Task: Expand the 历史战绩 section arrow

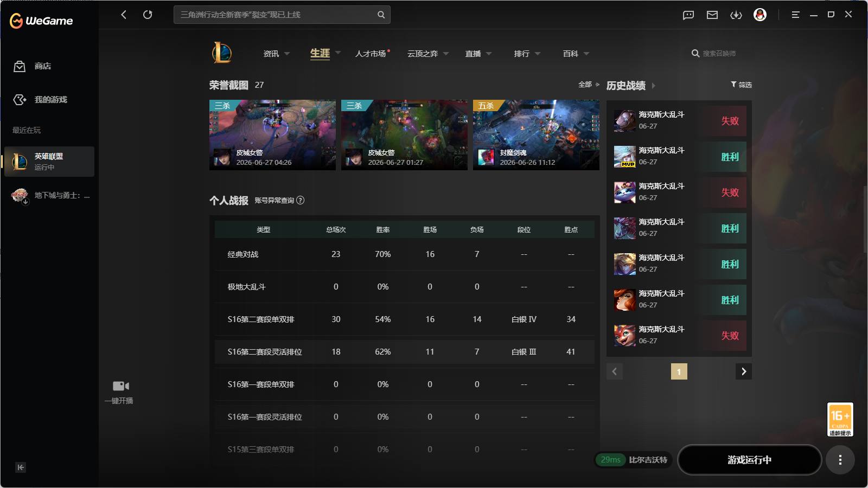Action: pyautogui.click(x=654, y=86)
